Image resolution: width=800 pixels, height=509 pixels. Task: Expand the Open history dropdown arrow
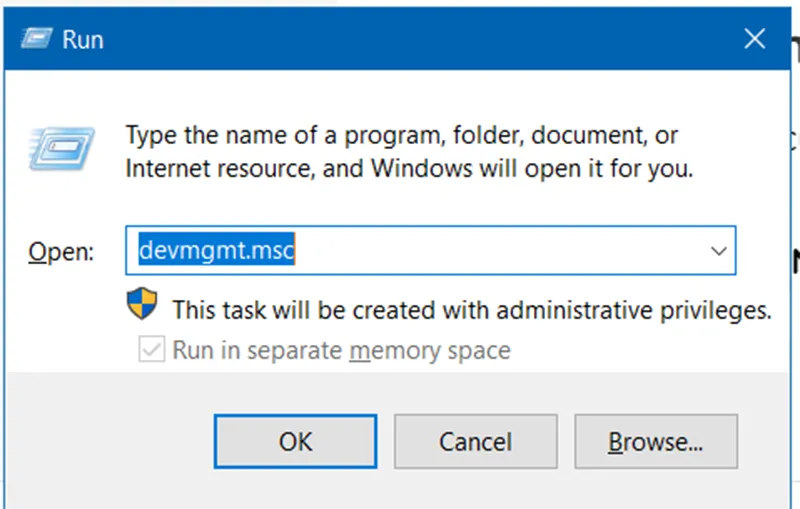click(x=719, y=250)
